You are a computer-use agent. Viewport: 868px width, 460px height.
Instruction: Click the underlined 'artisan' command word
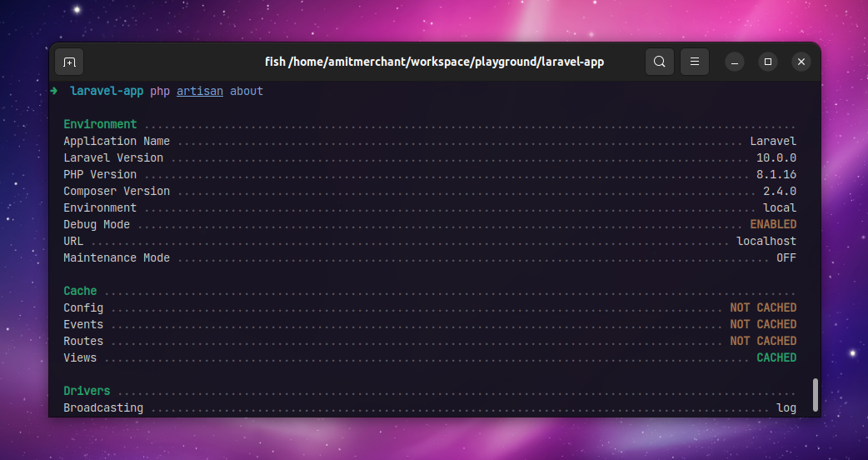[200, 92]
